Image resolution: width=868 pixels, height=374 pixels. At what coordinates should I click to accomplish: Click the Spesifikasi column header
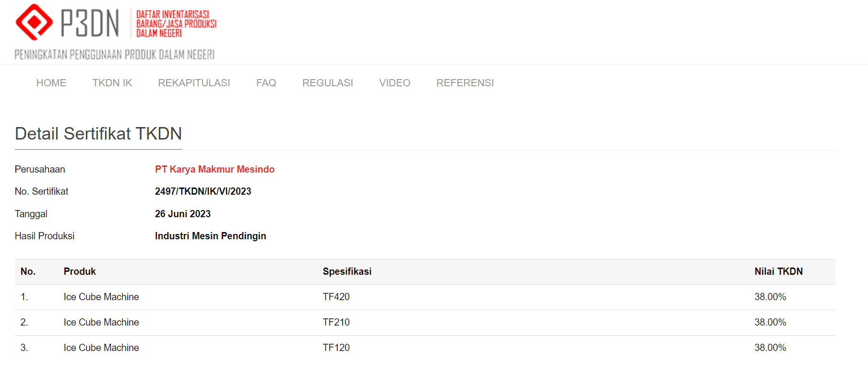[x=347, y=271]
